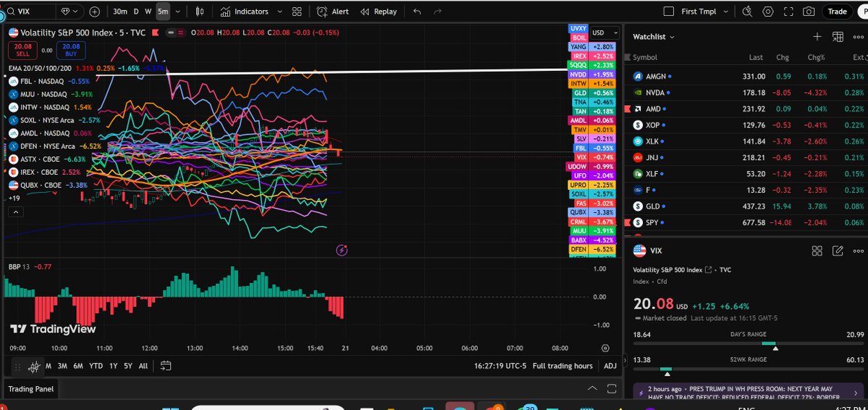Select the 5m timeframe
868x410 pixels.
click(163, 11)
